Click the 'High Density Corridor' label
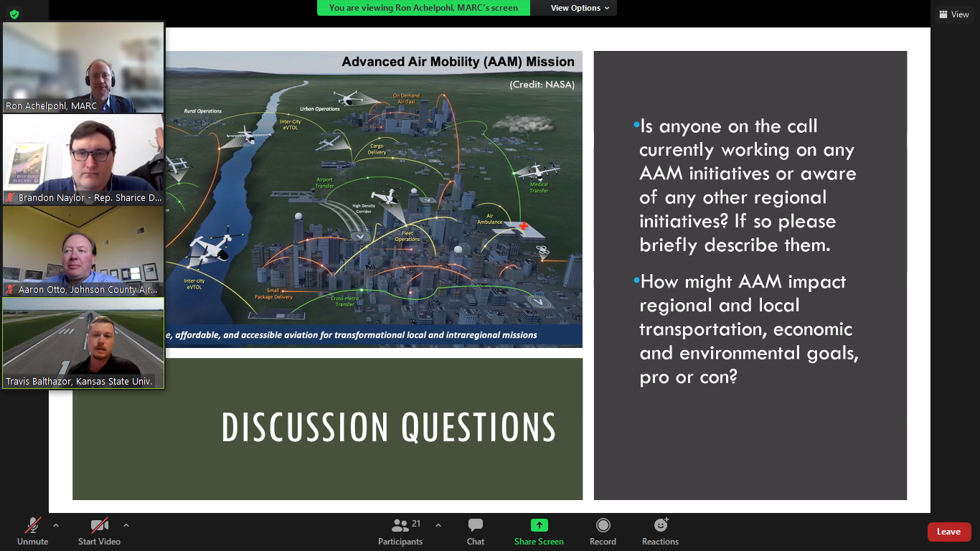The height and width of the screenshot is (551, 980). click(x=364, y=210)
